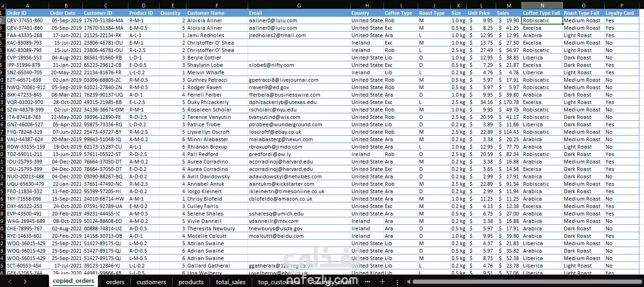Click the Minni Alabaster name cell

coord(217,139)
